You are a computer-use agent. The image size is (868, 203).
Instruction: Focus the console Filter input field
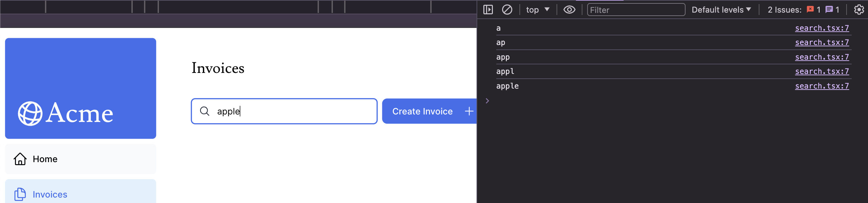coord(636,10)
